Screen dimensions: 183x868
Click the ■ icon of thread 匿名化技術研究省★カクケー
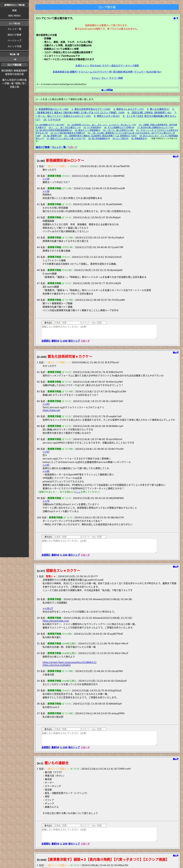[174, 352]
